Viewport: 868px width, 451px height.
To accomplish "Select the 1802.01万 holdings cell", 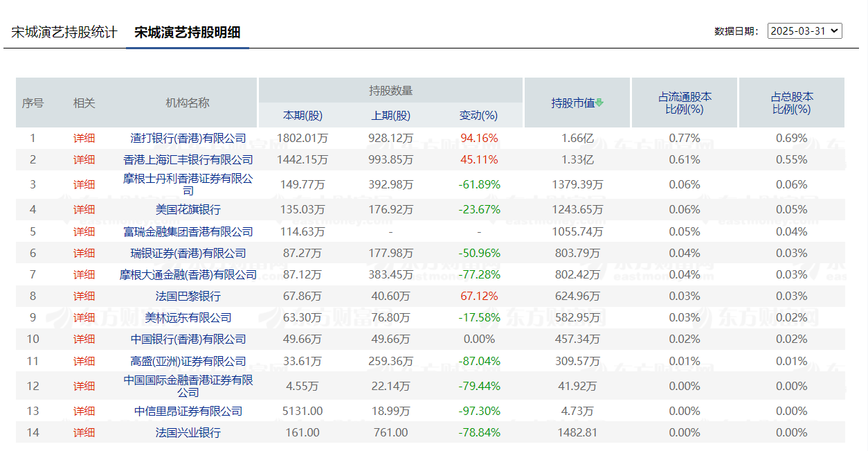I will click(x=302, y=138).
